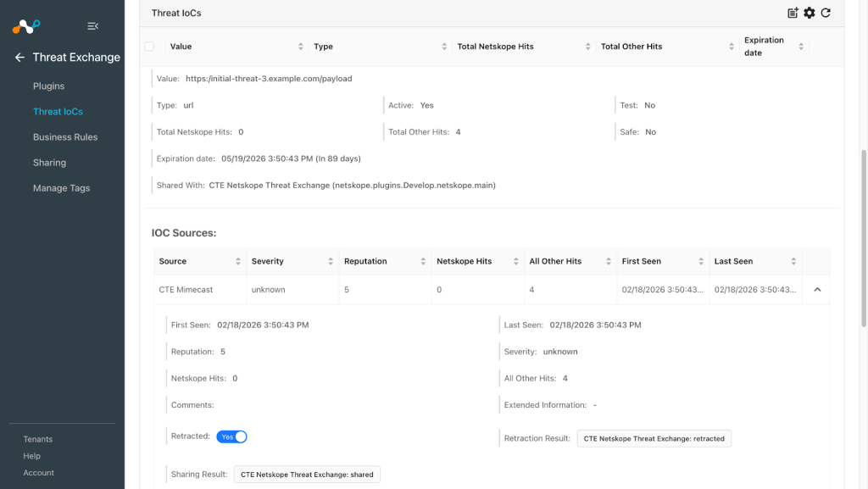Click the First Seen table cell
The image size is (868, 489).
tap(662, 289)
